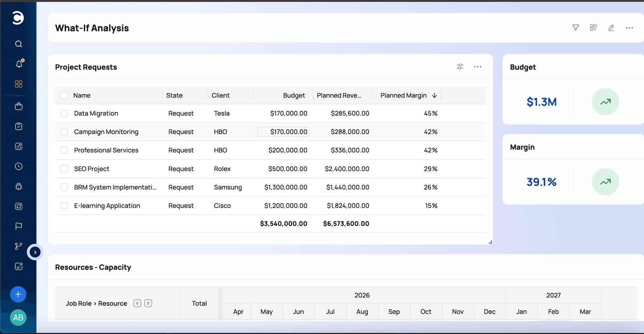Select the $2,400,000.00 planned revenue cell
Image resolution: width=644 pixels, height=334 pixels.
[x=347, y=169]
